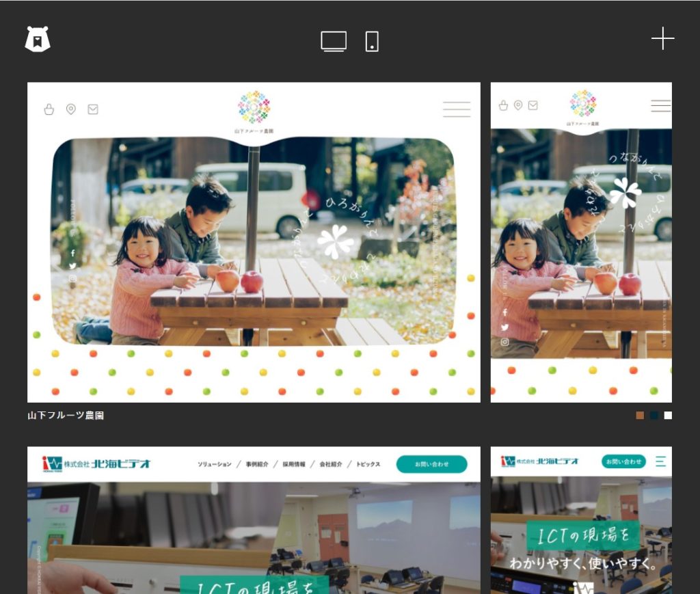This screenshot has width=700, height=594.
Task: Click the brown color swatch
Action: click(640, 416)
